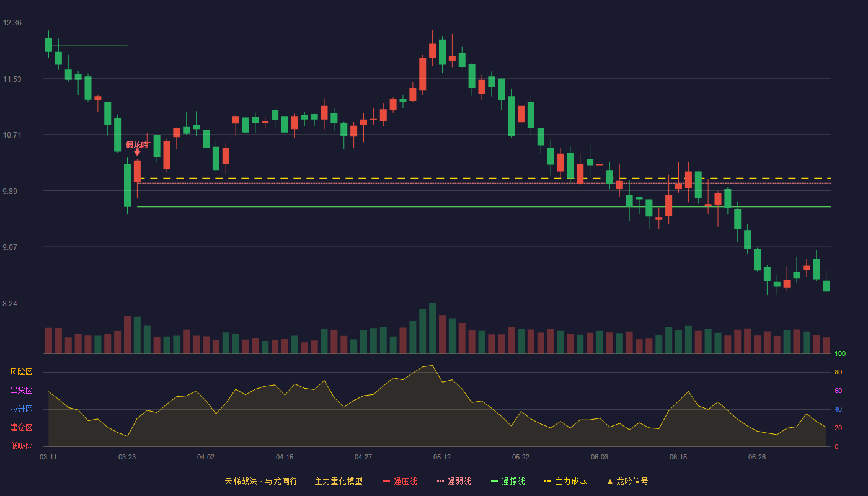This screenshot has height=496, width=868.
Task: Click the magenta 60 indicator axis value
Action: pyautogui.click(x=838, y=391)
